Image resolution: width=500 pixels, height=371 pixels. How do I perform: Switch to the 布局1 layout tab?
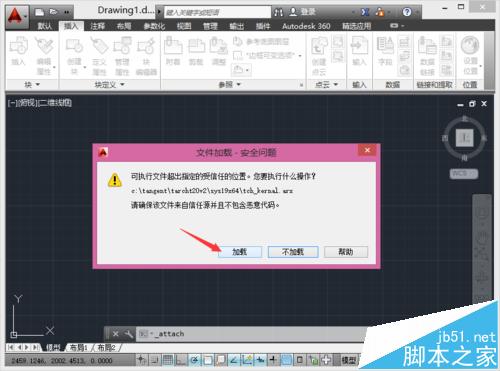click(x=78, y=348)
